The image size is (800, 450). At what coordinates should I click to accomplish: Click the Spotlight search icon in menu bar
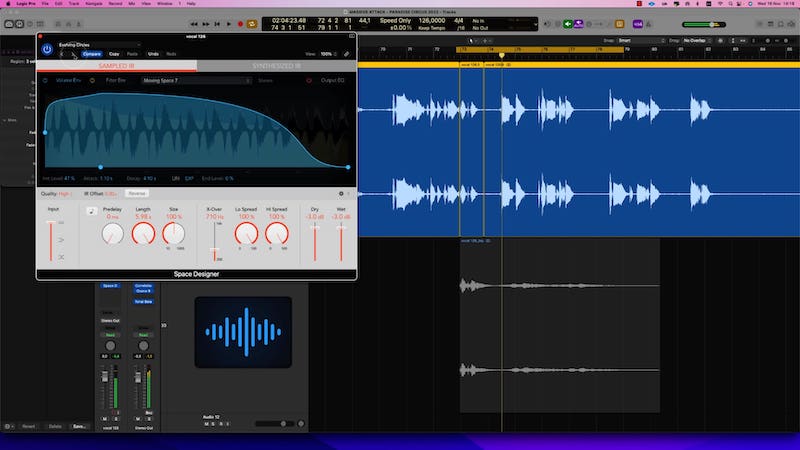[731, 4]
